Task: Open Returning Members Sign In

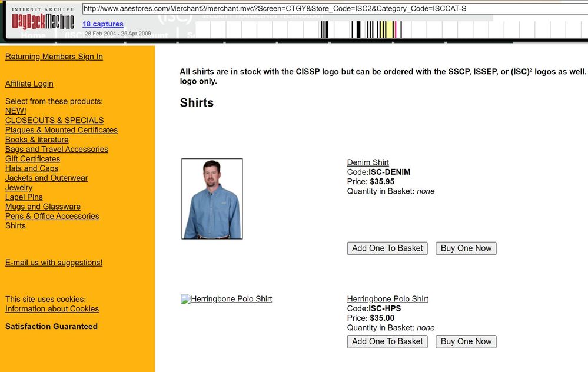Action: click(54, 57)
